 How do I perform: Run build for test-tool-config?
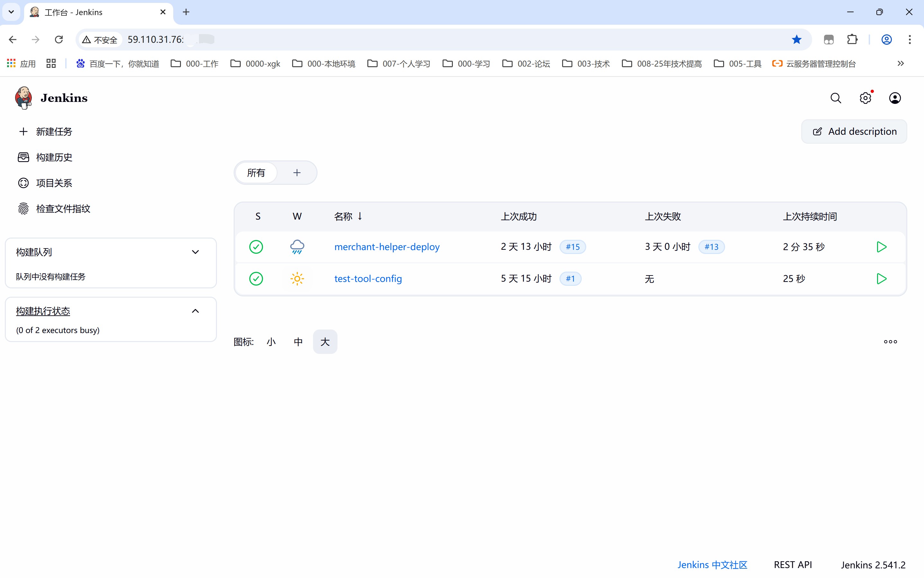(881, 279)
